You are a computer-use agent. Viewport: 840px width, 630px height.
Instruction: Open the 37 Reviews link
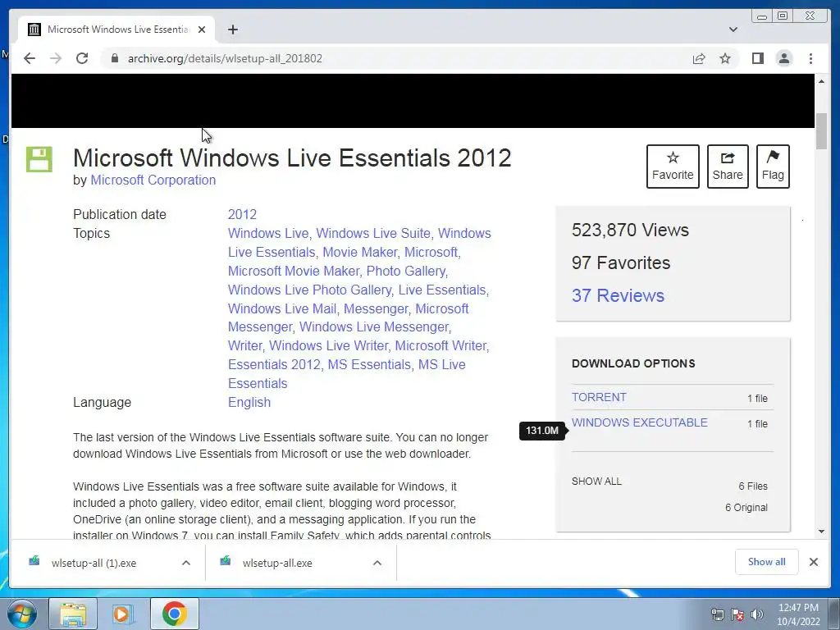(x=618, y=295)
